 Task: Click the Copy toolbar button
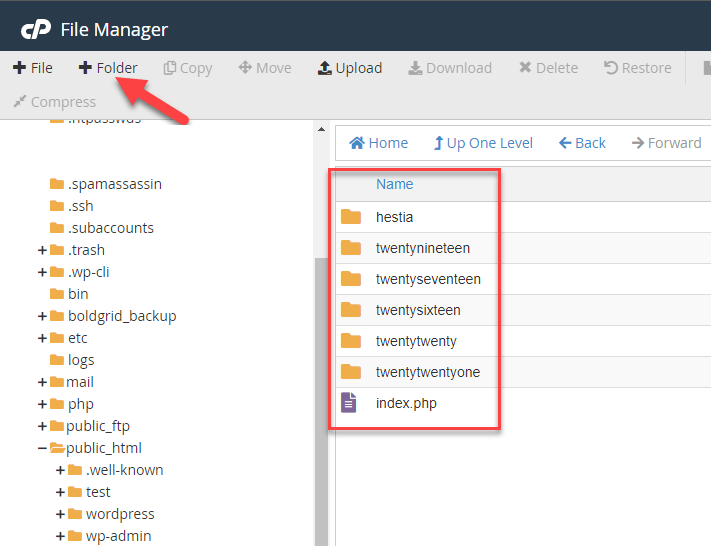pos(188,68)
